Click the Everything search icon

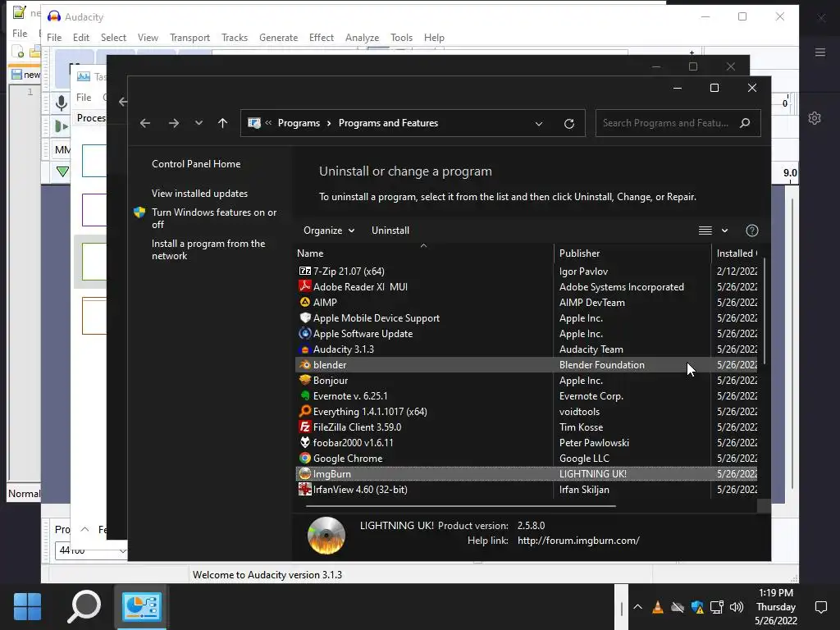coord(305,412)
